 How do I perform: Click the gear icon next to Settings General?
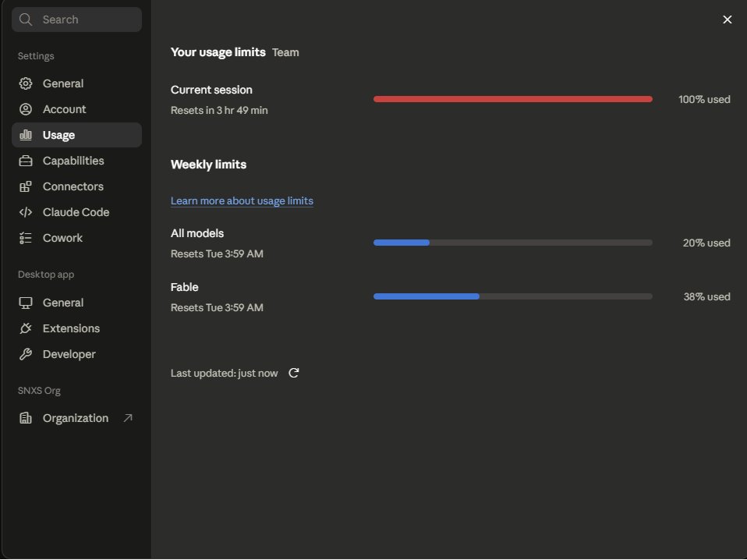[26, 83]
